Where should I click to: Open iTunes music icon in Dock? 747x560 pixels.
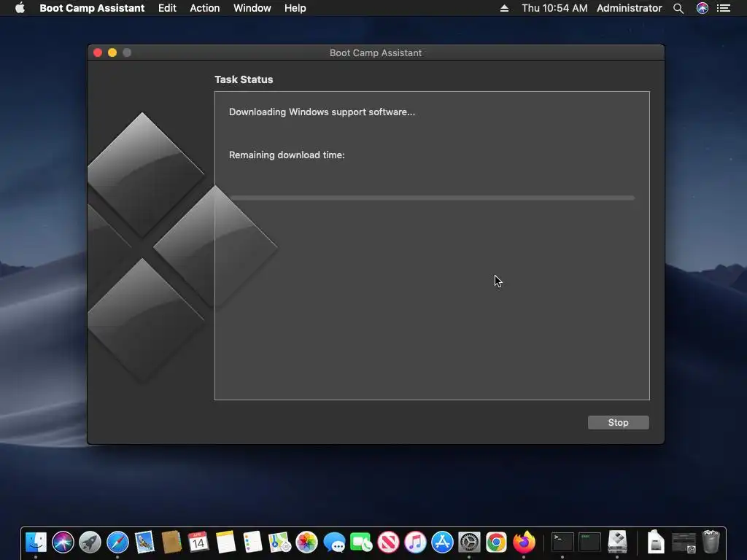pos(415,542)
